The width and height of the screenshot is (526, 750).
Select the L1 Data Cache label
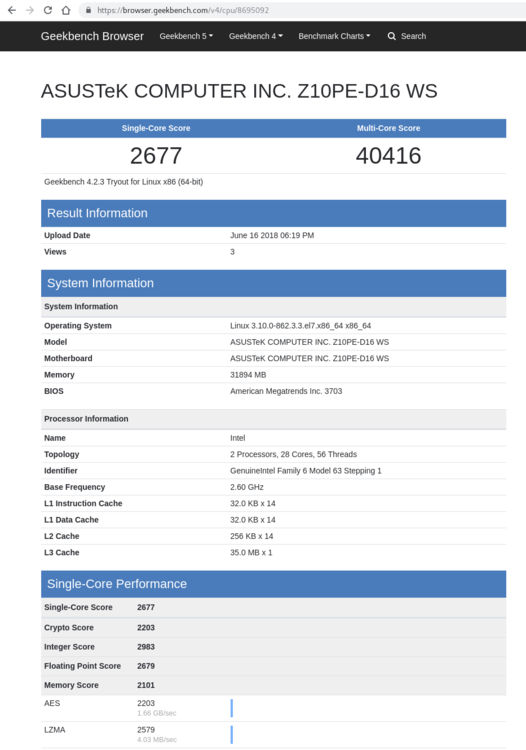pos(71,520)
